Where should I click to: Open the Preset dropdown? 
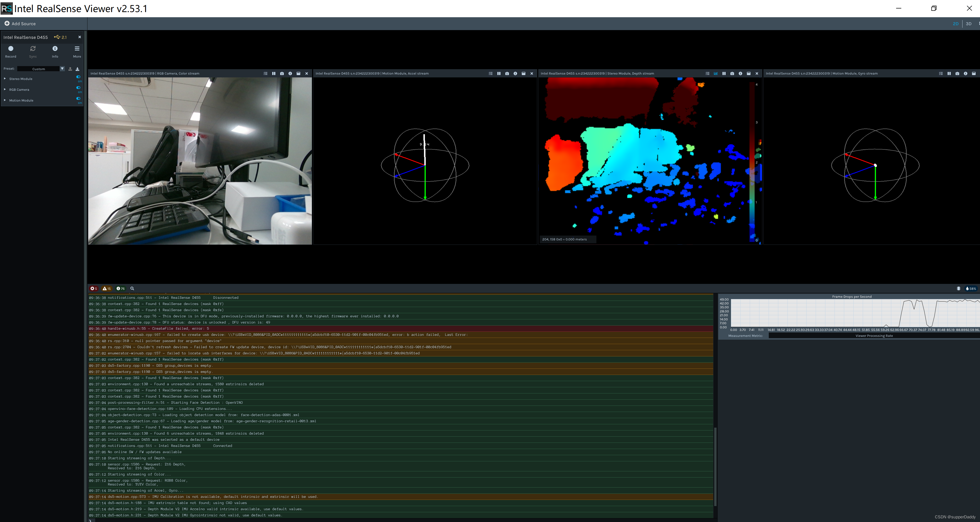[x=62, y=68]
